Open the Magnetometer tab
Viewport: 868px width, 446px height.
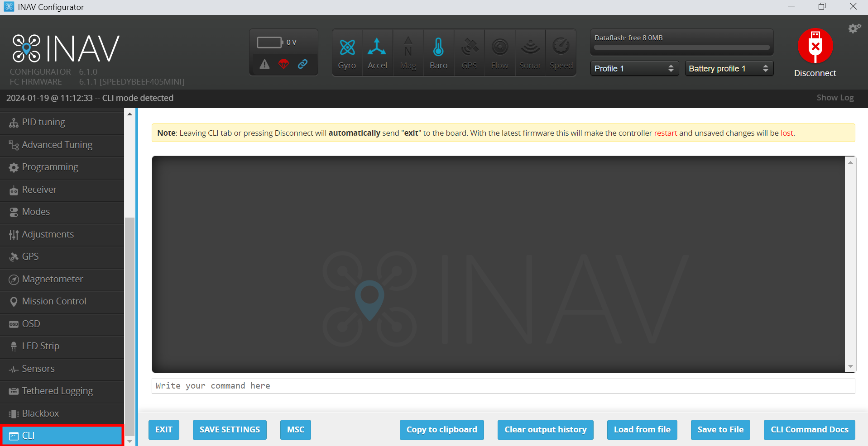point(62,280)
